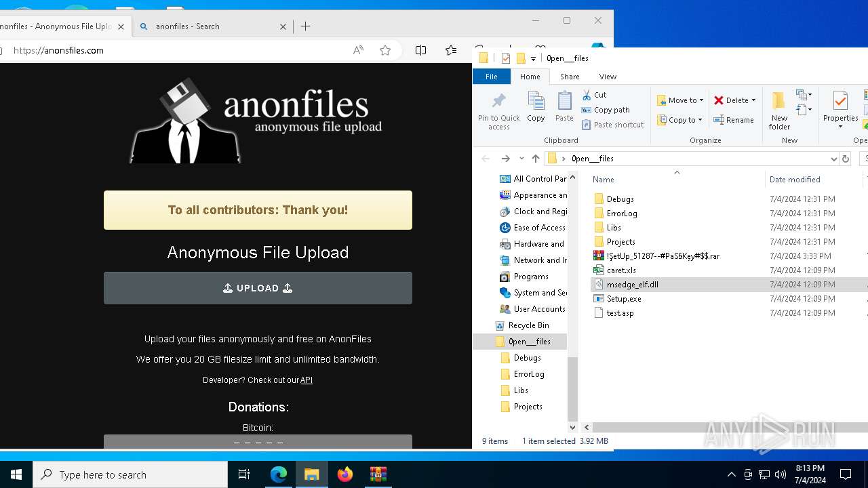Image resolution: width=868 pixels, height=488 pixels.
Task: Select the test.asp file
Action: pos(620,313)
